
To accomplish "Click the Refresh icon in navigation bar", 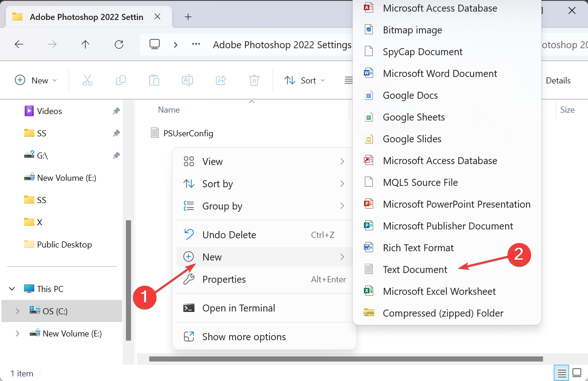I will pyautogui.click(x=119, y=44).
